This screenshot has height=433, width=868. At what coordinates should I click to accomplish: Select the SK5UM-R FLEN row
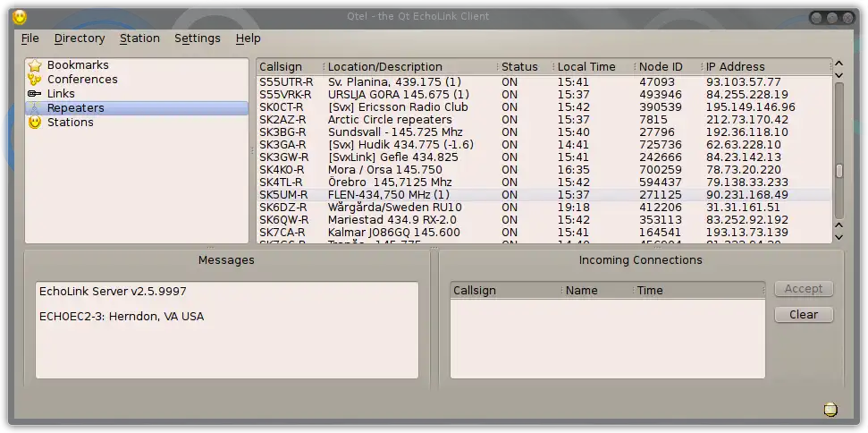544,195
